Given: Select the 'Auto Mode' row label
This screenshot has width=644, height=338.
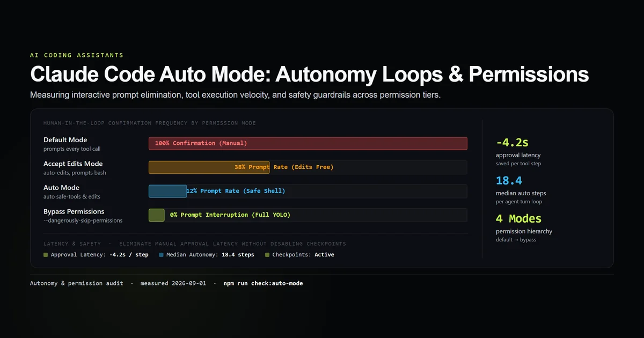Looking at the screenshot, I should [61, 187].
